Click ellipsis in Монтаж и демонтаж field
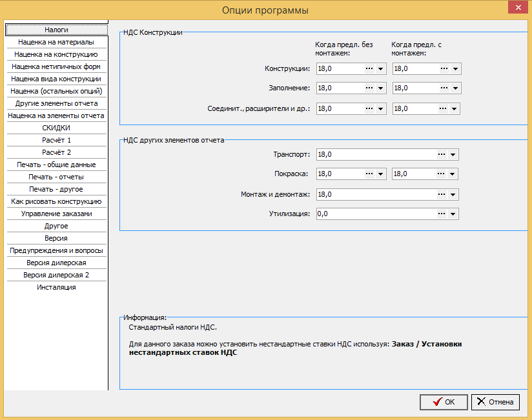Screen dimensions: 532x420 pyautogui.click(x=441, y=195)
